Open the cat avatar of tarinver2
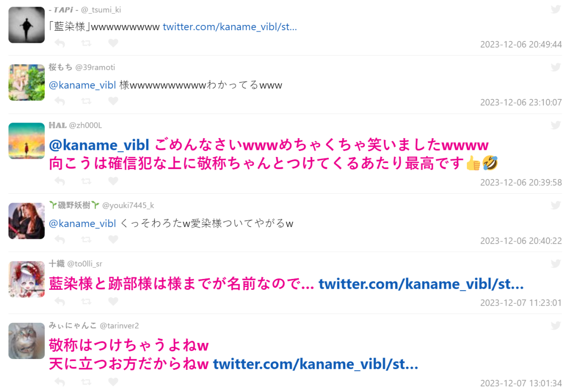 click(26, 341)
